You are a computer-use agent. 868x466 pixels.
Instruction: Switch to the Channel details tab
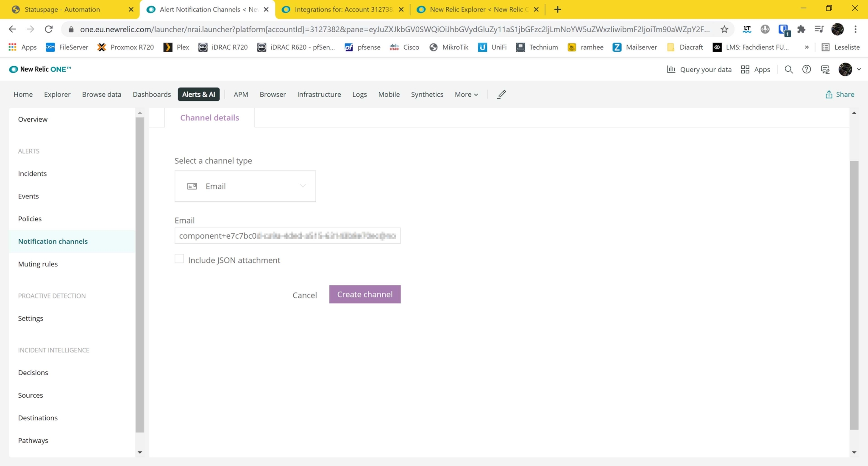(209, 117)
